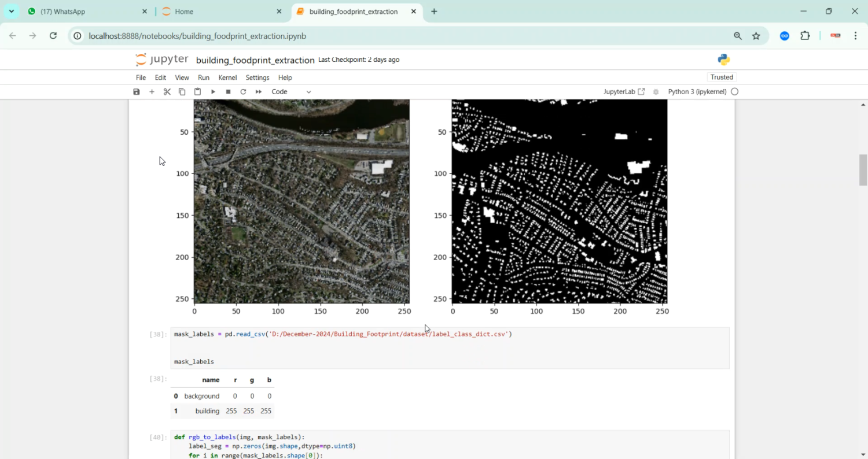The width and height of the screenshot is (868, 459).
Task: Expand the tab search chevron in Chrome
Action: click(x=12, y=12)
